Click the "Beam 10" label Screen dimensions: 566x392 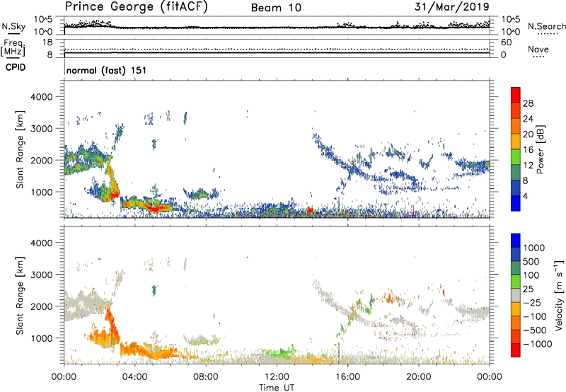[x=276, y=8]
